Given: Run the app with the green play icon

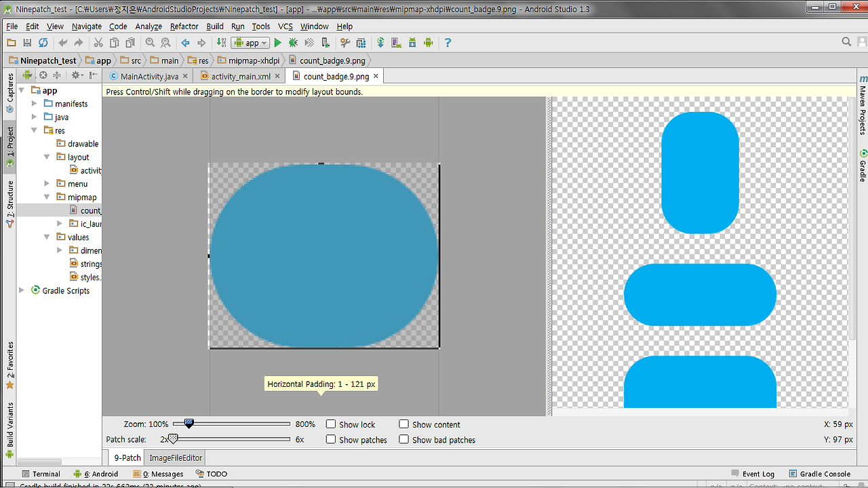Looking at the screenshot, I should point(277,43).
